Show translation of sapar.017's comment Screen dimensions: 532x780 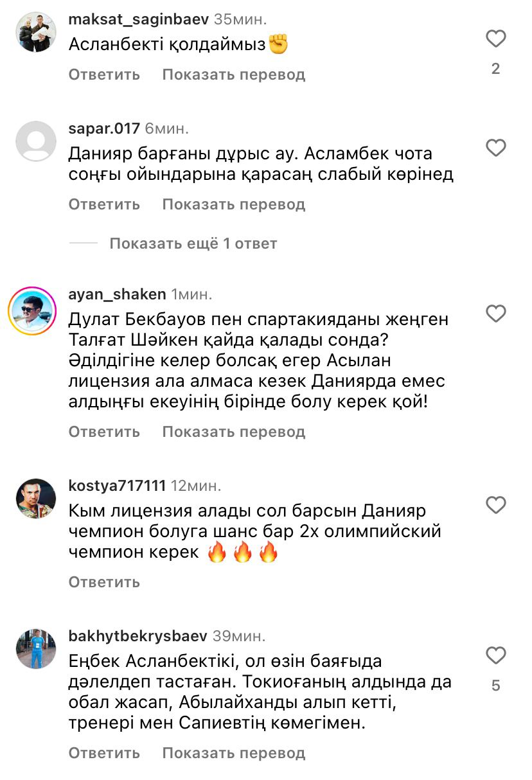pyautogui.click(x=233, y=204)
